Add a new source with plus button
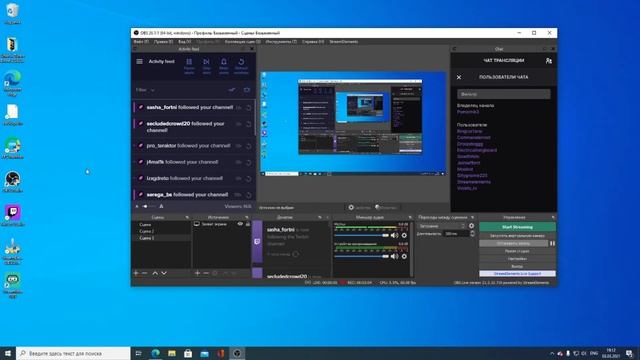 [197, 273]
